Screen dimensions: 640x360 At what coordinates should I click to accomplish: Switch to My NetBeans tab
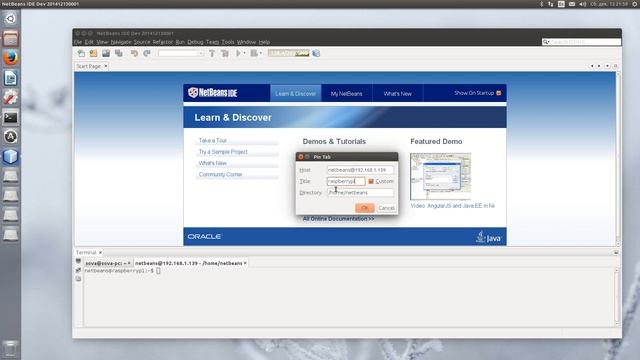(x=347, y=93)
